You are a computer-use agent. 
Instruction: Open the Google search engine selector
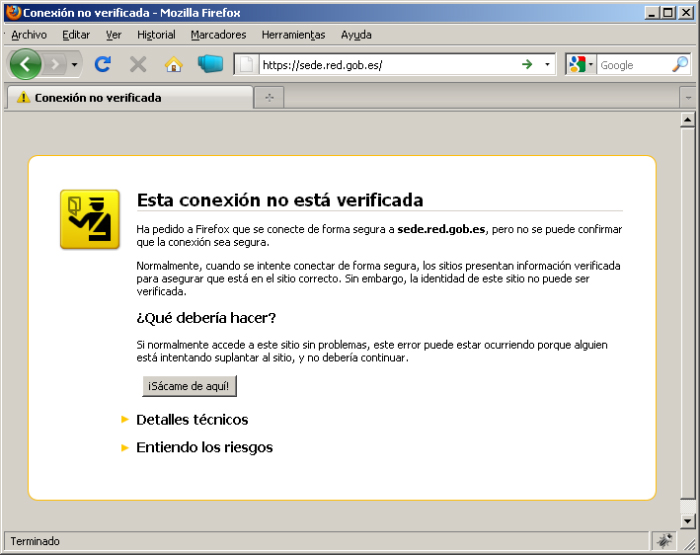pyautogui.click(x=581, y=65)
